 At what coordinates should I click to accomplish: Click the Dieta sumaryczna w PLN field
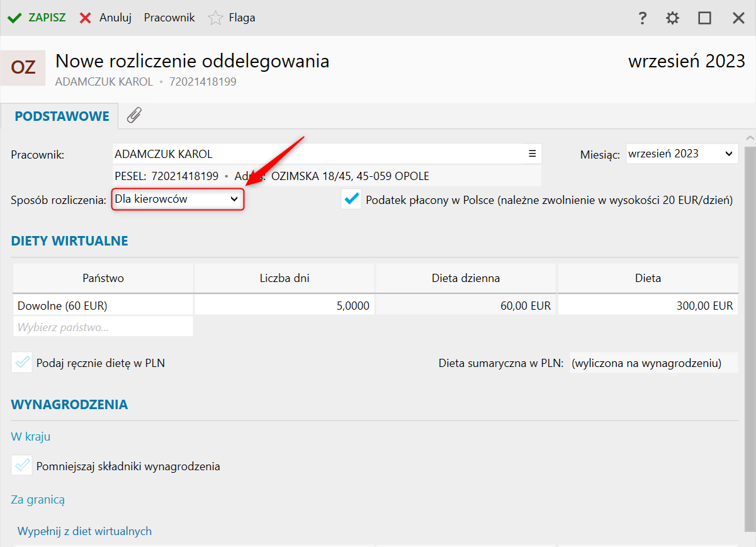[653, 363]
